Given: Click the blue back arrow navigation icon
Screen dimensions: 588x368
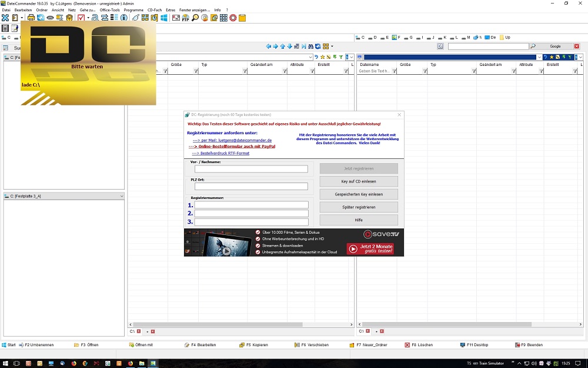Looking at the screenshot, I should (x=269, y=46).
